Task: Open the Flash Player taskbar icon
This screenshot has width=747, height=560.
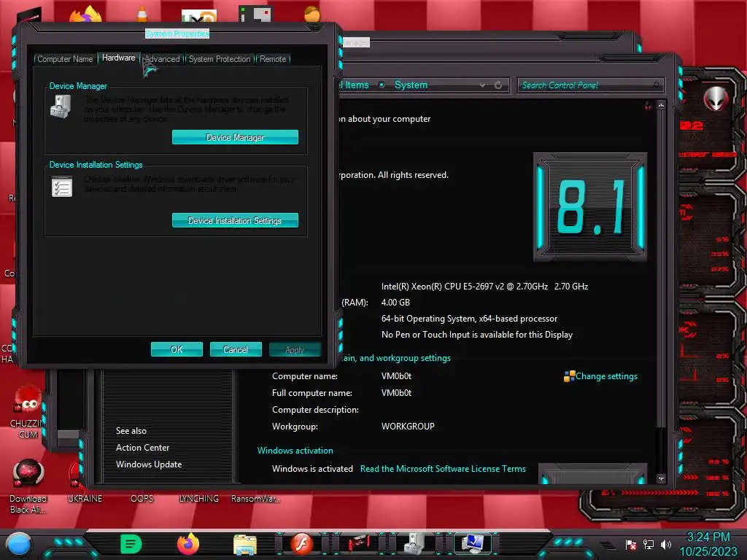Action: tap(302, 544)
